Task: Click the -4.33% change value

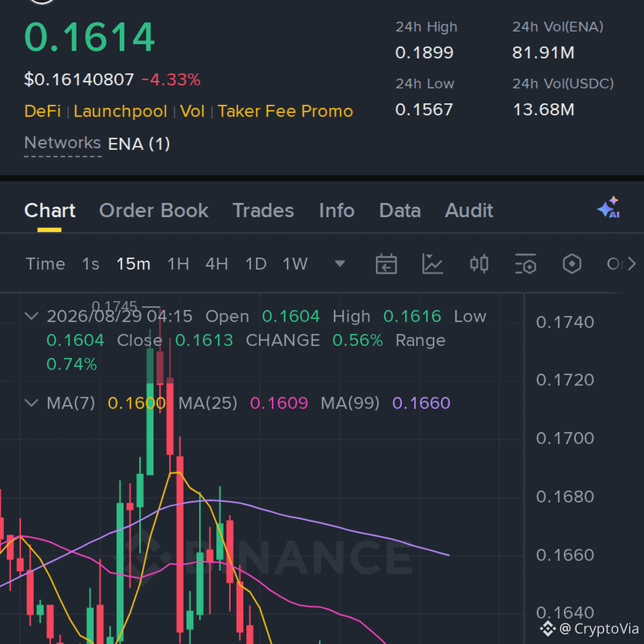Action: point(171,79)
